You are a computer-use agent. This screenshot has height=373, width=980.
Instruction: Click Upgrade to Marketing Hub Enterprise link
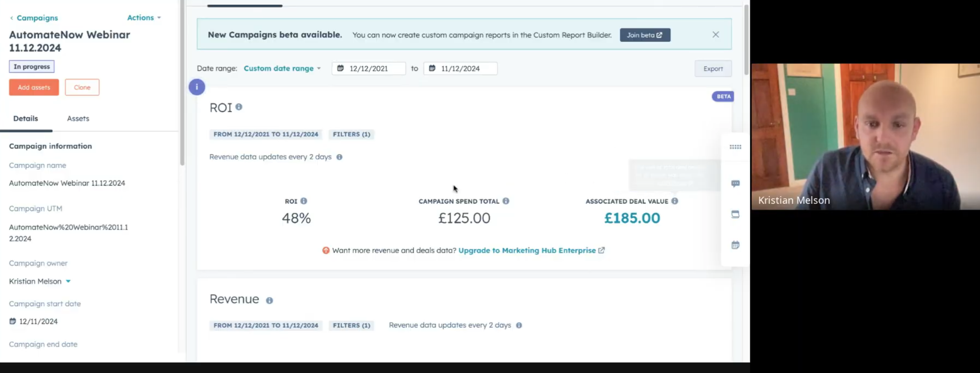click(x=527, y=250)
